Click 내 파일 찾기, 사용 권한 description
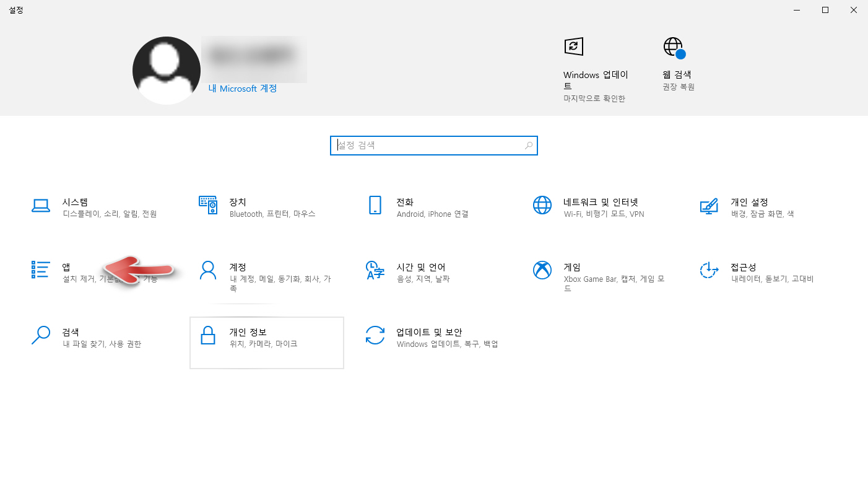868x477 pixels. click(102, 344)
